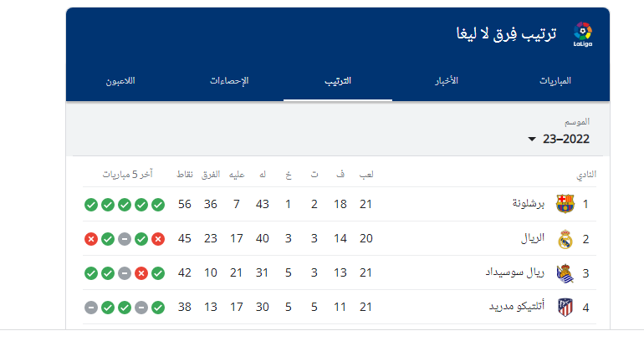
Task: Click Real Madrid's red loss icon on far left
Action: tap(91, 239)
